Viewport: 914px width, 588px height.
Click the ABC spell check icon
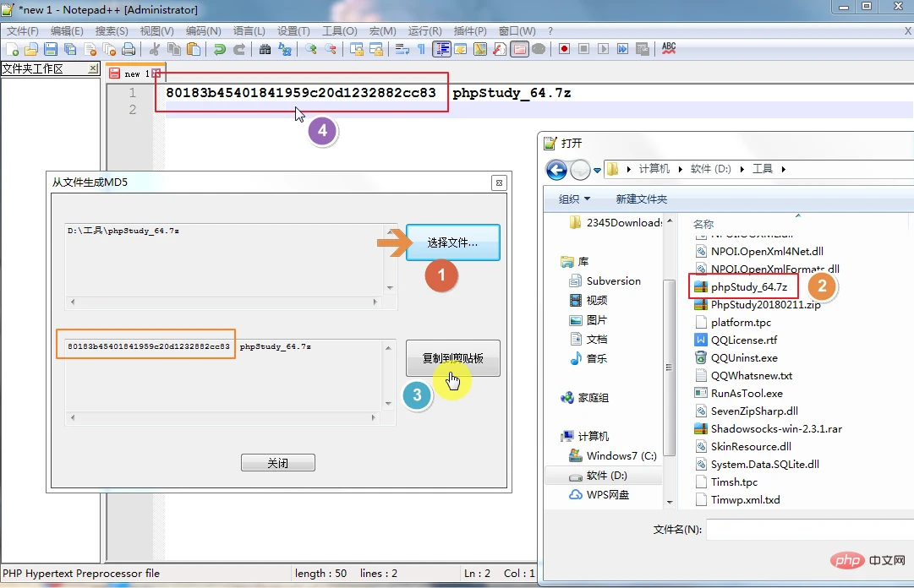(x=669, y=49)
